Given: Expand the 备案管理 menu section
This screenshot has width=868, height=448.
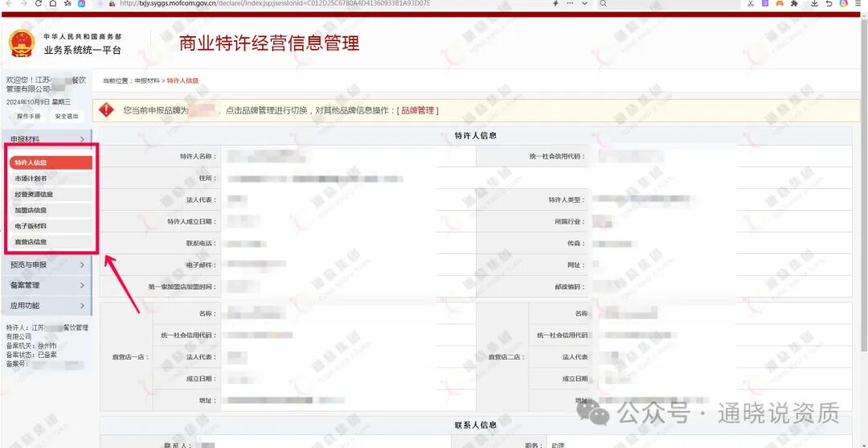Looking at the screenshot, I should [x=47, y=286].
